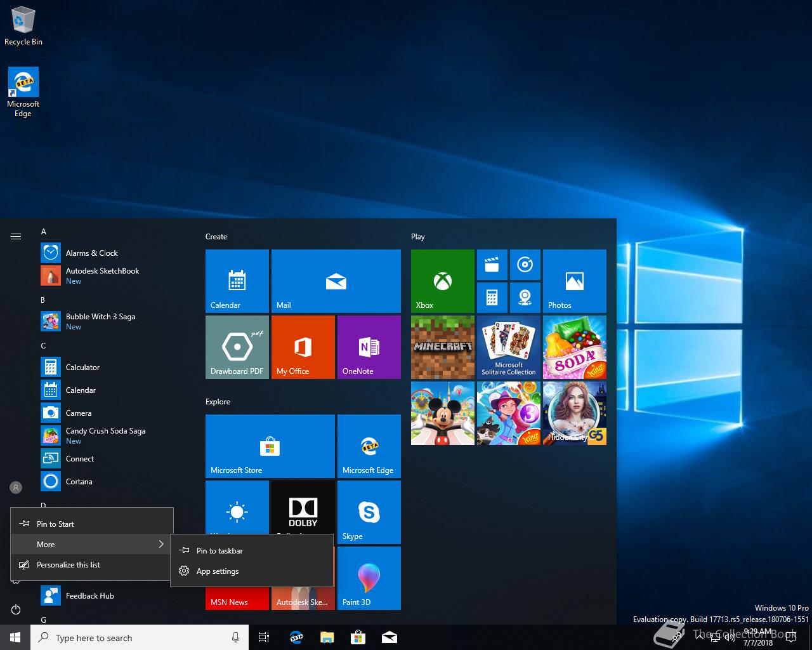Open the Disney Mickey Mouse game tile

pos(443,413)
